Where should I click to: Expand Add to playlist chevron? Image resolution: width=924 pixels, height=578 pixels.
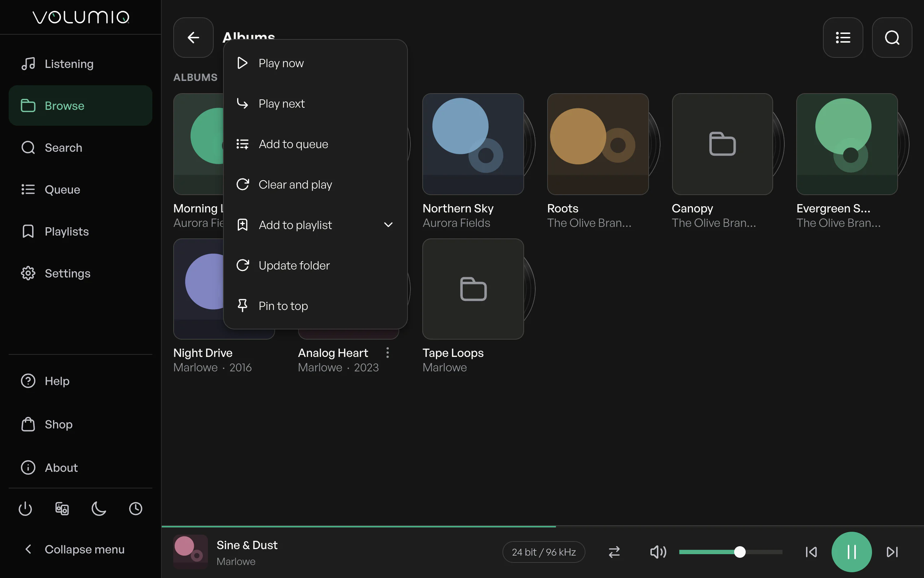(388, 225)
